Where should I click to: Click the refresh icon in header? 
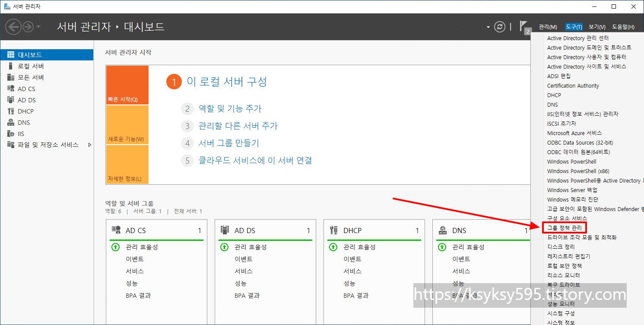click(x=500, y=27)
